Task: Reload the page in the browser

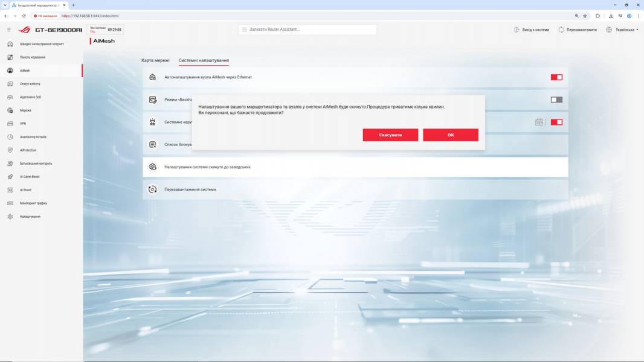Action: coord(24,16)
